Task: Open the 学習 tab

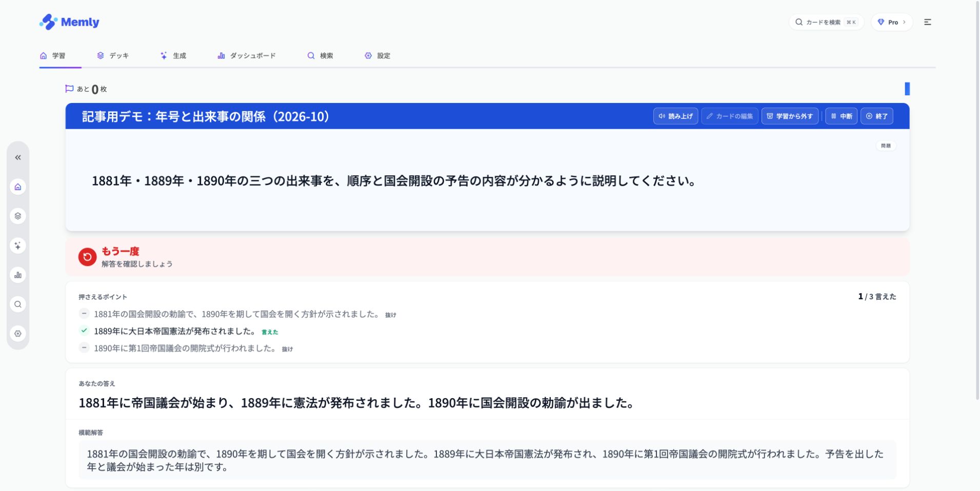Action: click(53, 55)
